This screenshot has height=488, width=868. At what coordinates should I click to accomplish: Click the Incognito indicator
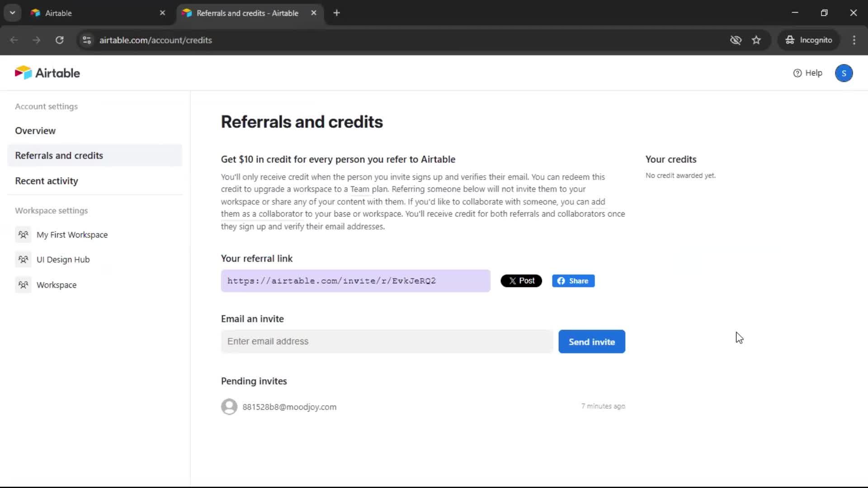[x=809, y=40]
